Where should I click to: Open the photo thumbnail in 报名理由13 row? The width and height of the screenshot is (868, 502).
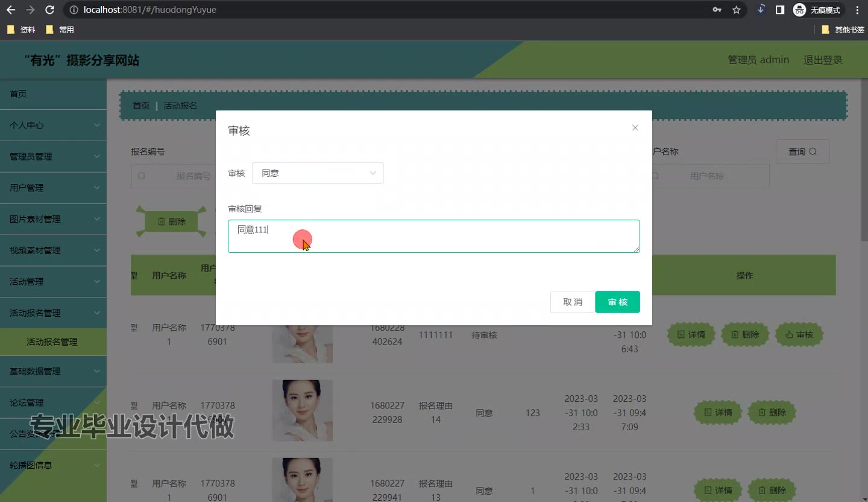303,480
